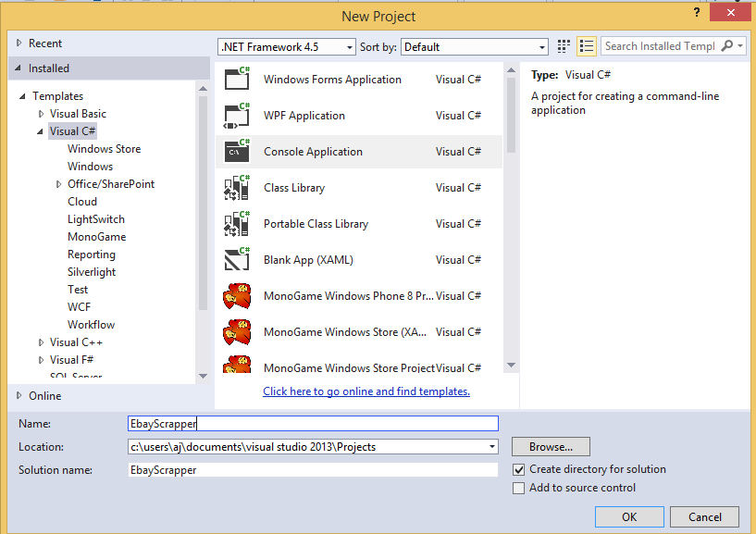This screenshot has width=756, height=534.
Task: Select the Blank App (XAML) template icon
Action: pyautogui.click(x=237, y=259)
